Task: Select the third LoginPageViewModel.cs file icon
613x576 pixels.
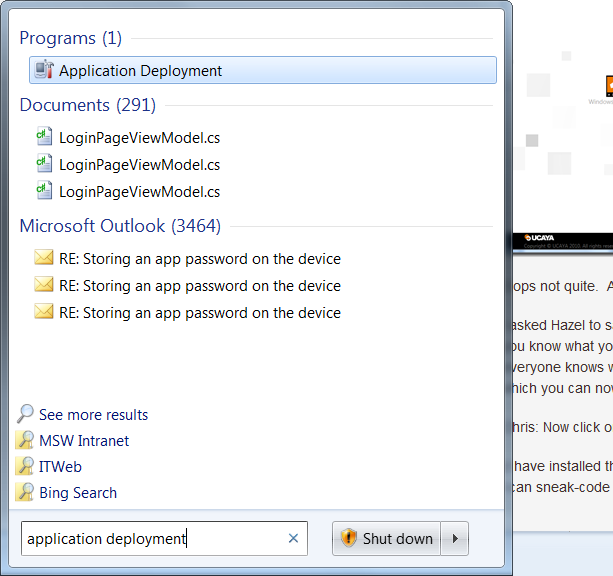Action: pyautogui.click(x=44, y=192)
